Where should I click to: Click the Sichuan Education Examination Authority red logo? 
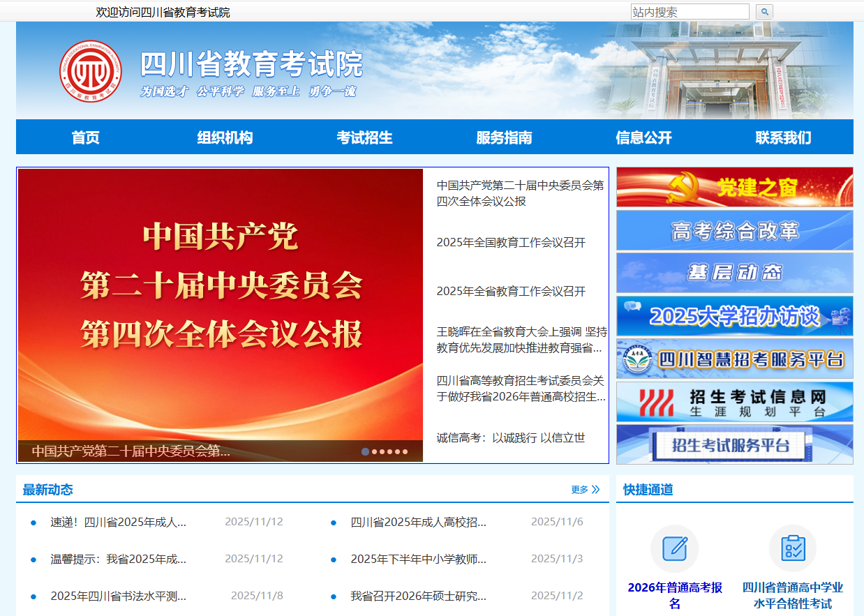(90, 71)
